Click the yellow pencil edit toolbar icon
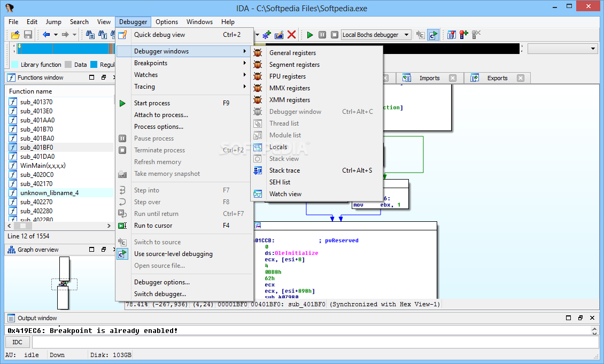 pyautogui.click(x=279, y=35)
